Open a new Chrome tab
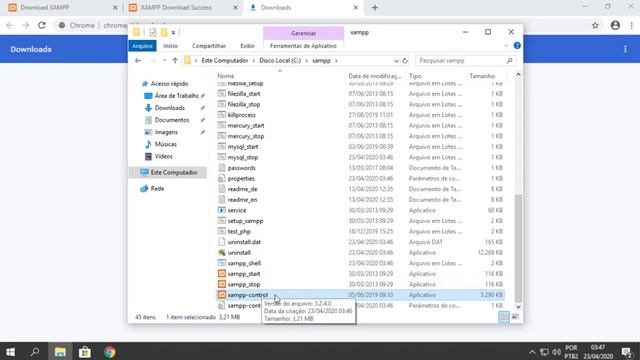The image size is (640, 360). (x=375, y=8)
